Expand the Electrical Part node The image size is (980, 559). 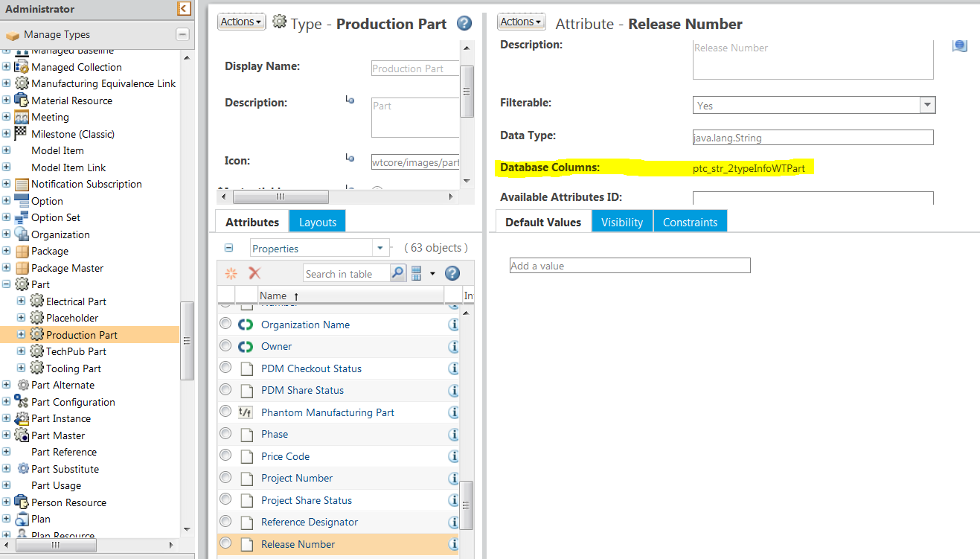click(21, 301)
